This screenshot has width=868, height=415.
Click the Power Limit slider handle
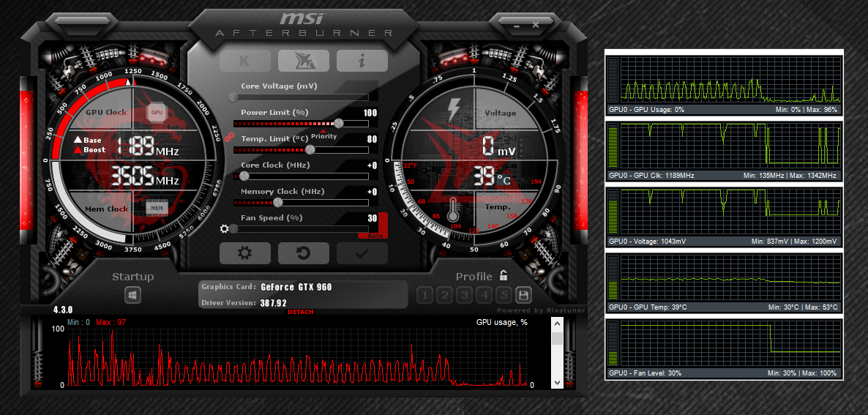click(338, 124)
